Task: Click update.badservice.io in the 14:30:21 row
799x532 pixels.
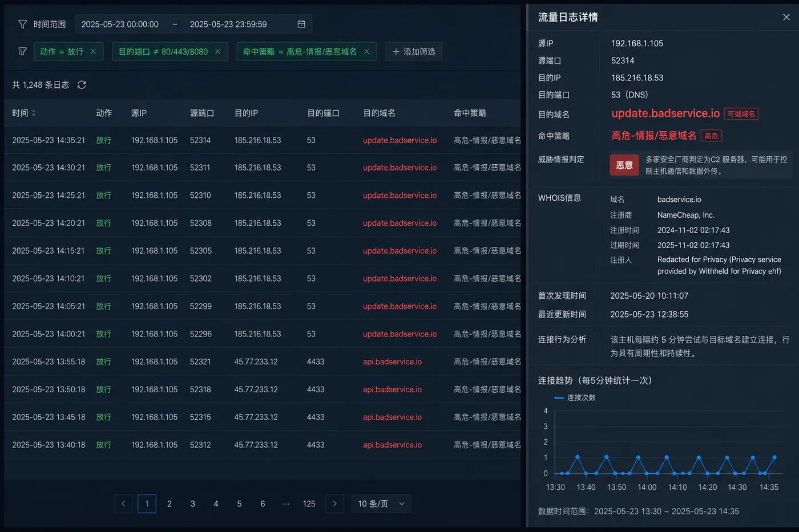Action: [399, 167]
